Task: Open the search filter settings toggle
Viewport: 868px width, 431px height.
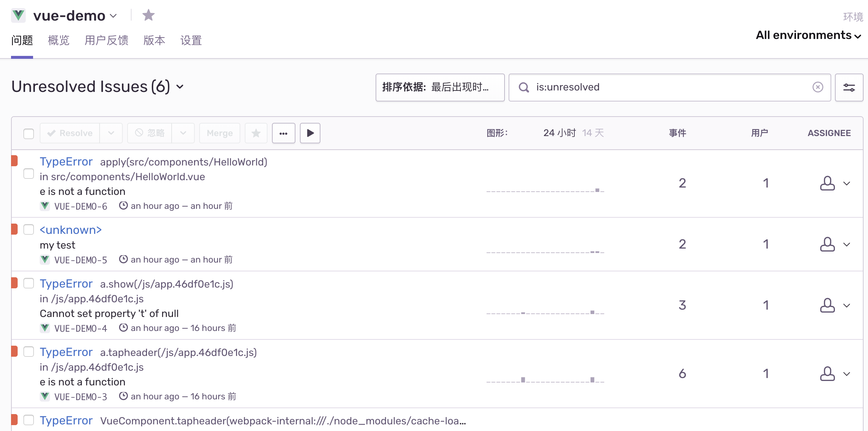Action: click(x=849, y=87)
